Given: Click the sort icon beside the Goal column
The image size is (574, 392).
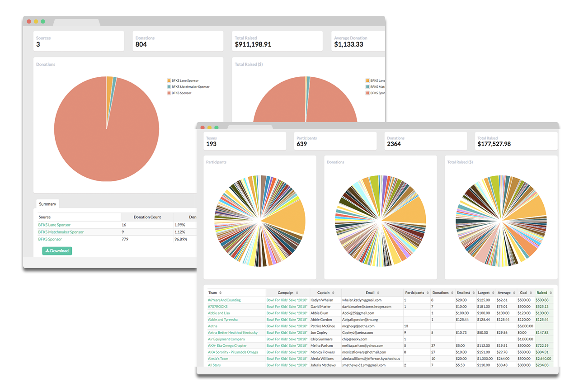Looking at the screenshot, I should (x=530, y=293).
